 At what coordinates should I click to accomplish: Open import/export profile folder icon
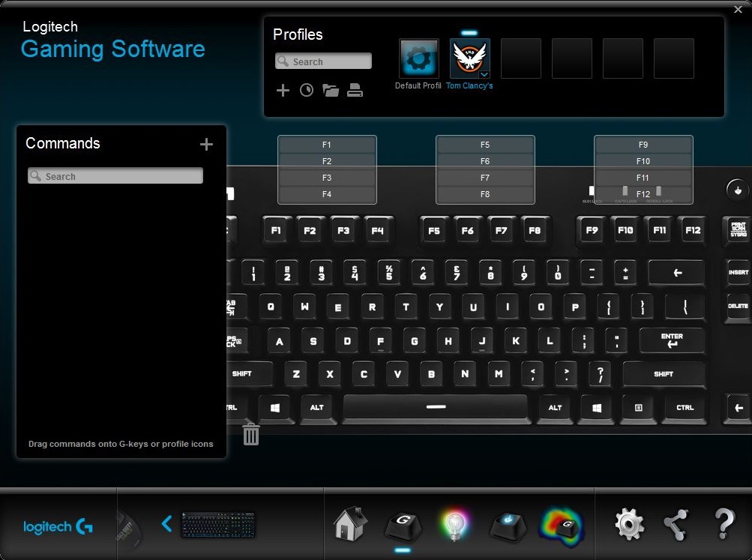(x=331, y=90)
